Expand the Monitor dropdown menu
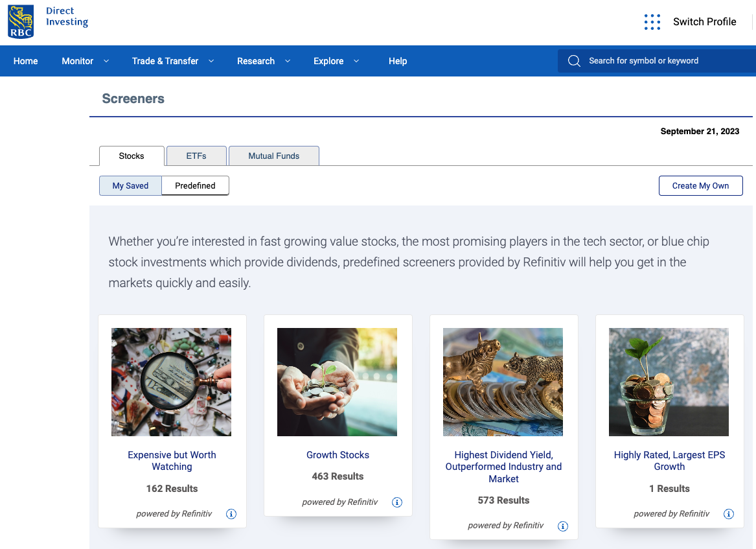The height and width of the screenshot is (549, 756). [86, 61]
